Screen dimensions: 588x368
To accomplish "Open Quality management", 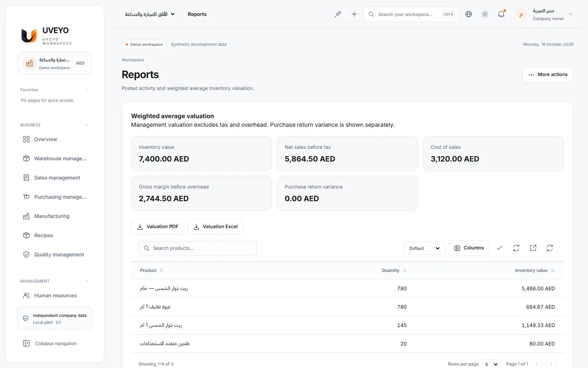I will 55,255.
